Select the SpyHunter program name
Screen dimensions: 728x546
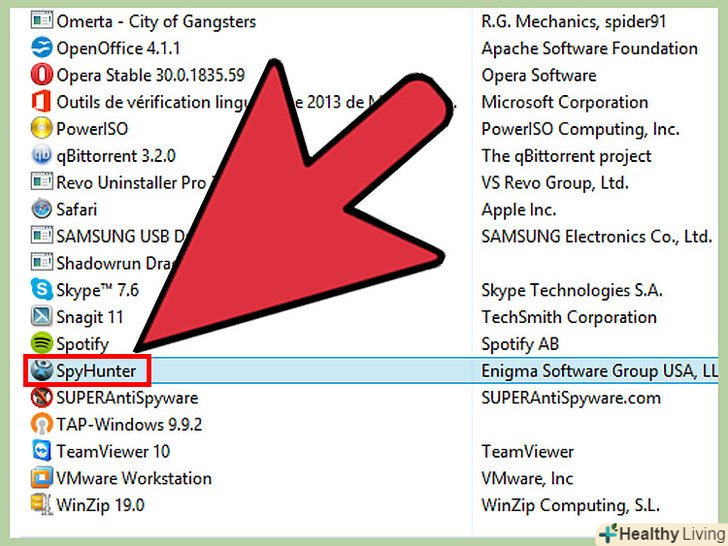96,371
